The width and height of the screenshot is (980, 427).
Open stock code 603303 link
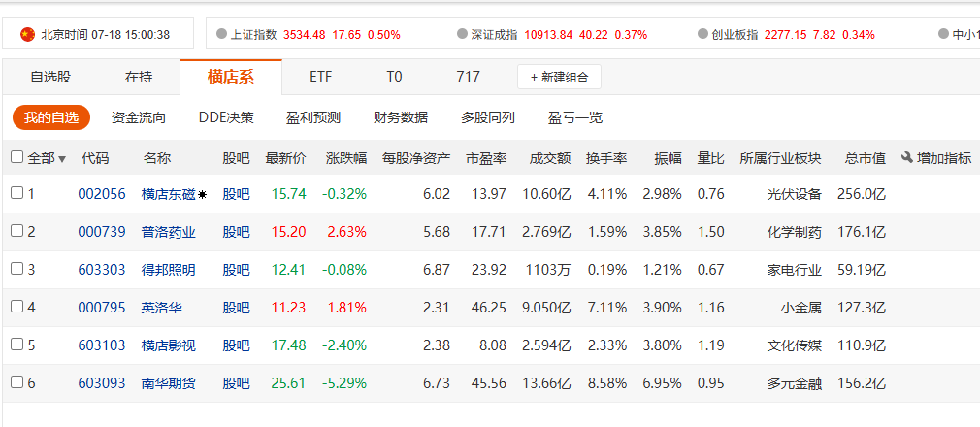click(102, 270)
